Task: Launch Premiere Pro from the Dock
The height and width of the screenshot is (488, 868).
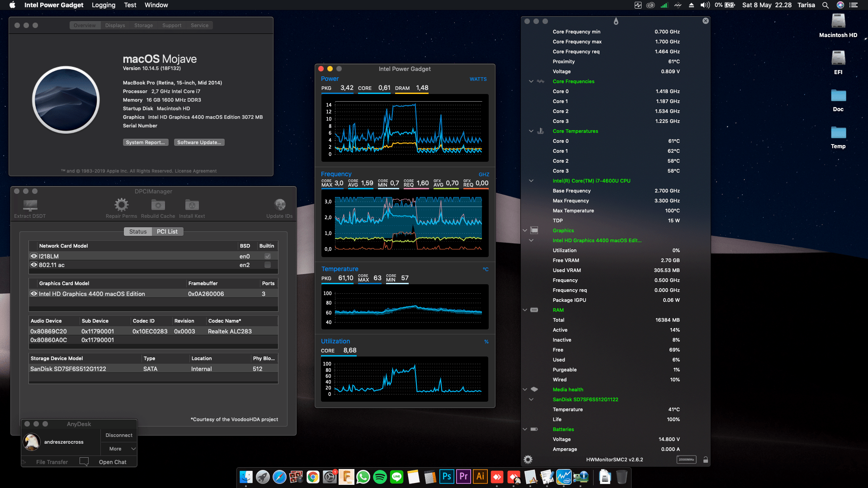Action: [x=463, y=477]
